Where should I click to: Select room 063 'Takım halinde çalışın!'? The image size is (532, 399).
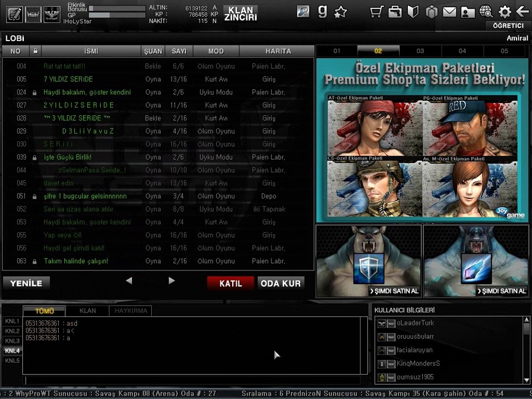coord(158,261)
